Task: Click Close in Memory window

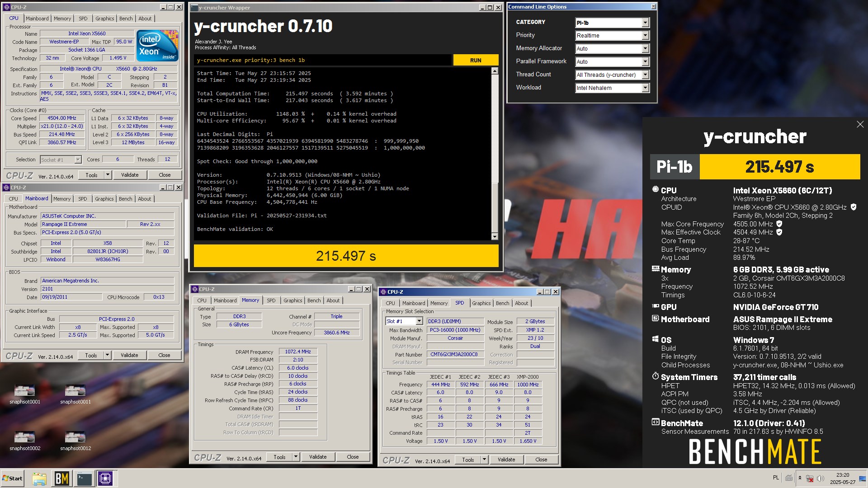Action: (353, 457)
